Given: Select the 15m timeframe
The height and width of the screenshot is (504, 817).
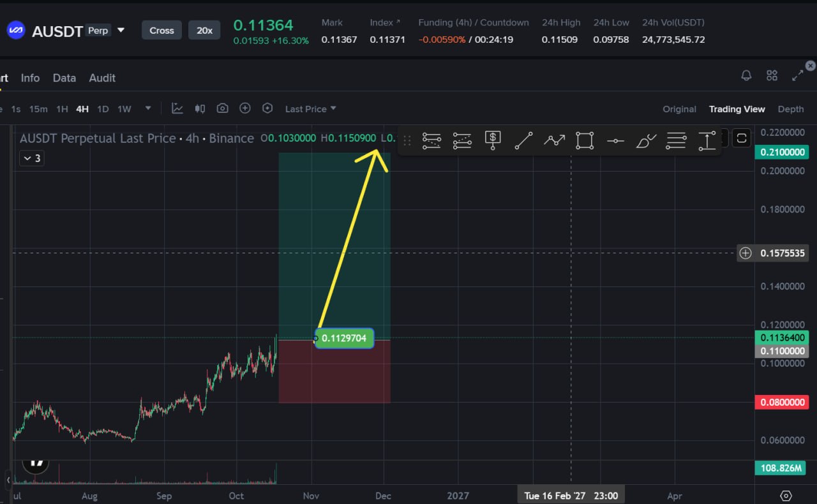Looking at the screenshot, I should click(38, 109).
